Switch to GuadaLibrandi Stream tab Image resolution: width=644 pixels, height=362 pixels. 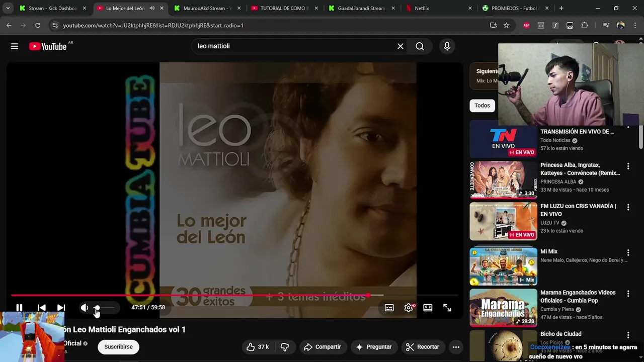tap(361, 8)
